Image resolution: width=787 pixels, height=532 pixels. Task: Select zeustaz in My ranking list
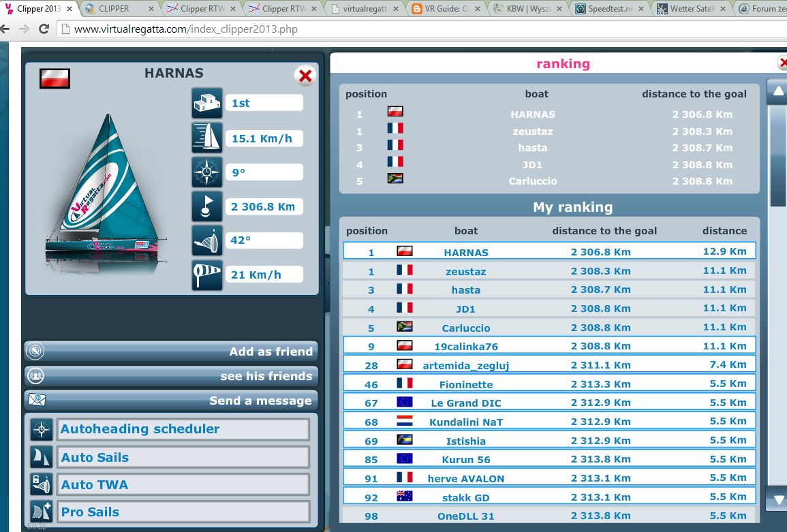coord(549,271)
